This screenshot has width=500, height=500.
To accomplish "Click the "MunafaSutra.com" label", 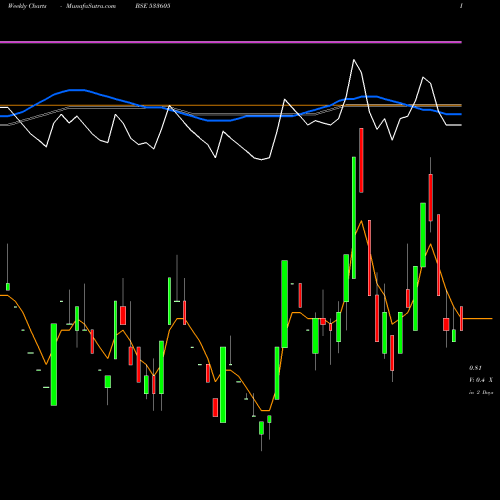I will pos(91,6).
